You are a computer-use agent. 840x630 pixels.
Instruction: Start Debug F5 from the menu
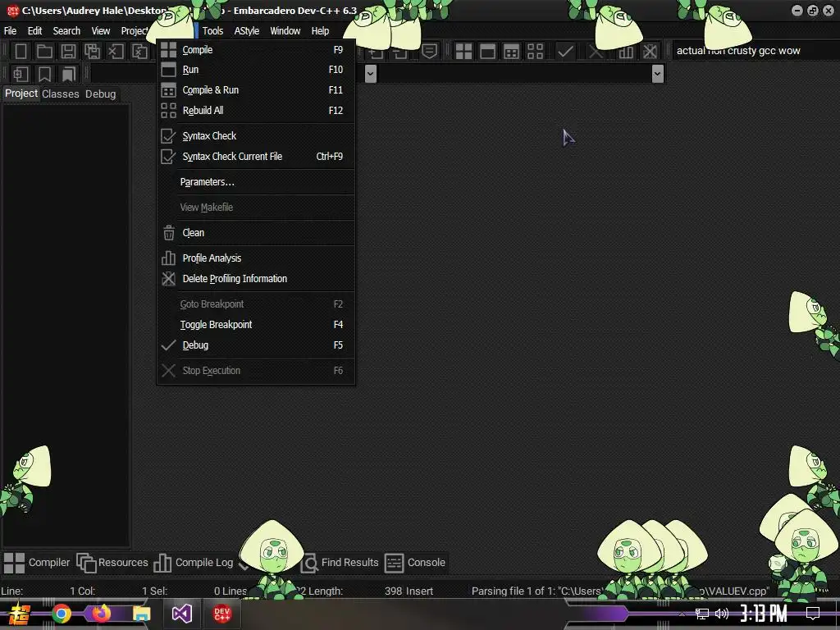click(256, 345)
